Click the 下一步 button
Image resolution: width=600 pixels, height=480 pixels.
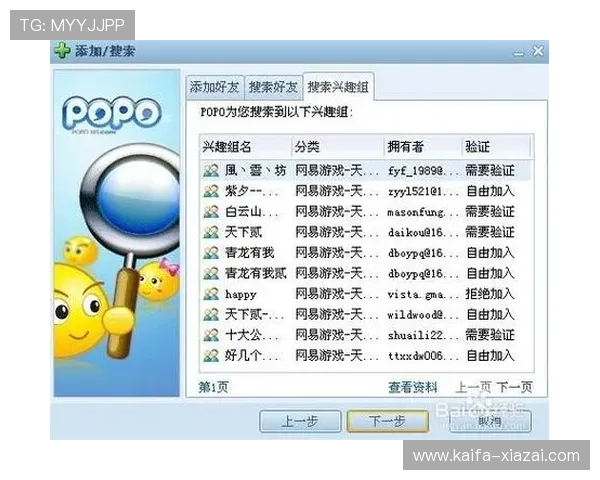[387, 421]
